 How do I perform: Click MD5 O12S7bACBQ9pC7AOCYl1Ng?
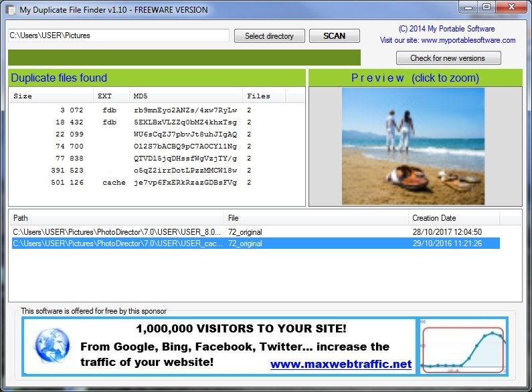pos(185,146)
